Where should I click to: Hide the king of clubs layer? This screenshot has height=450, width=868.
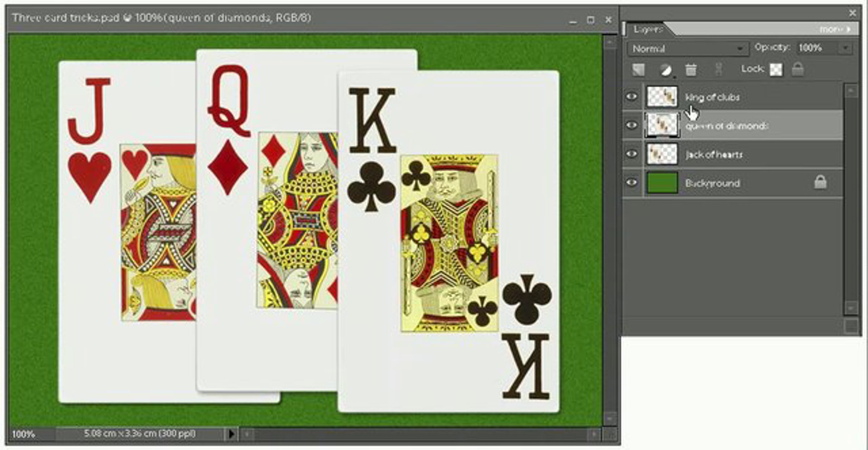[631, 97]
